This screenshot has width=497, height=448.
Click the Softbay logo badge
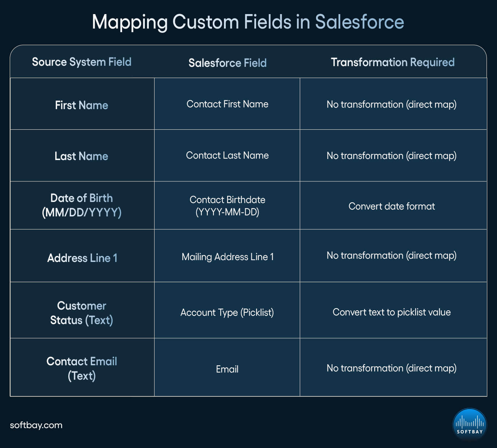[470, 425]
